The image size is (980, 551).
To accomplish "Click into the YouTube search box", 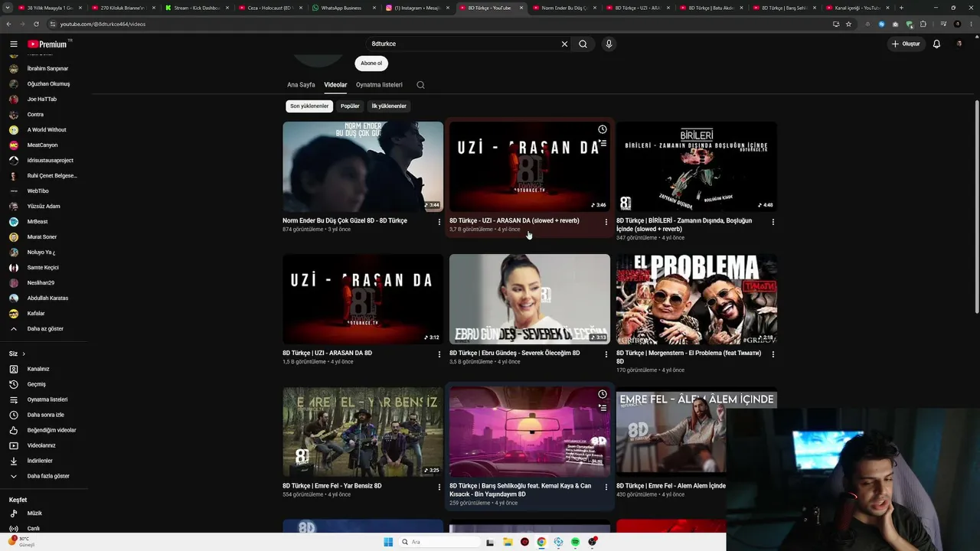I will [x=463, y=44].
